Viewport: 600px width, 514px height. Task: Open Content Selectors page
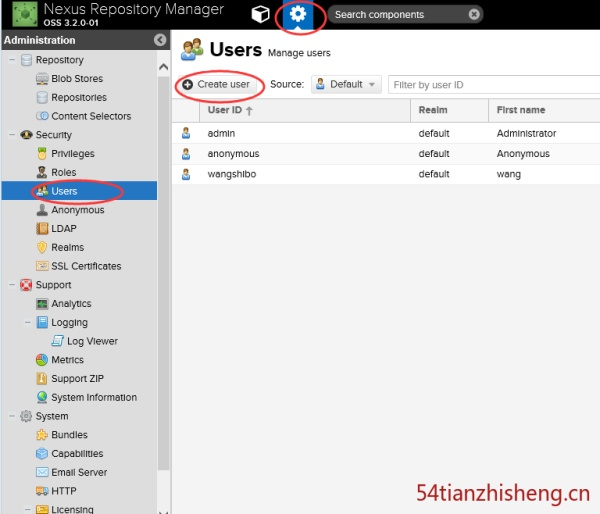[91, 116]
